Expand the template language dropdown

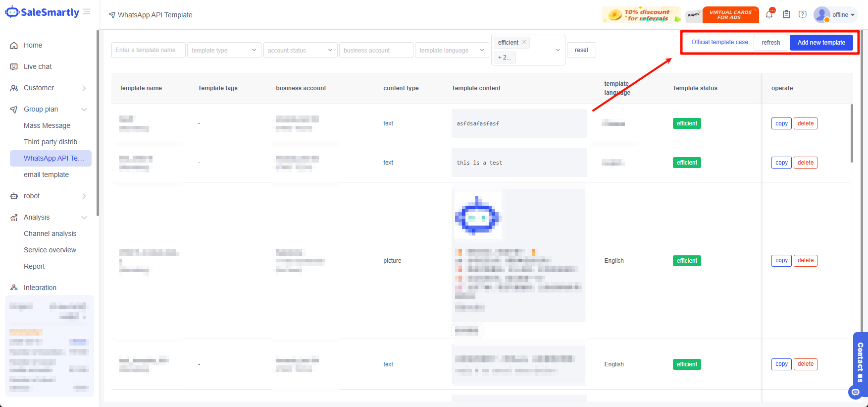point(452,50)
